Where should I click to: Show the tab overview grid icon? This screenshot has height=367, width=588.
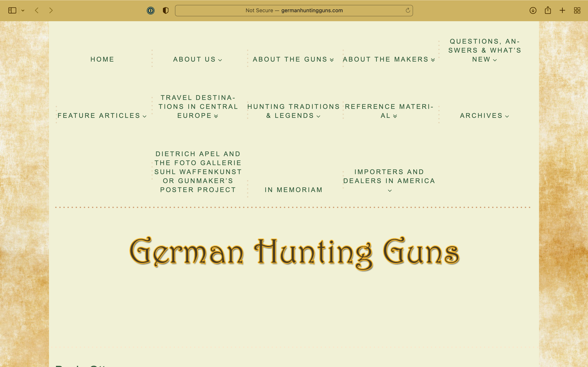pos(577,10)
